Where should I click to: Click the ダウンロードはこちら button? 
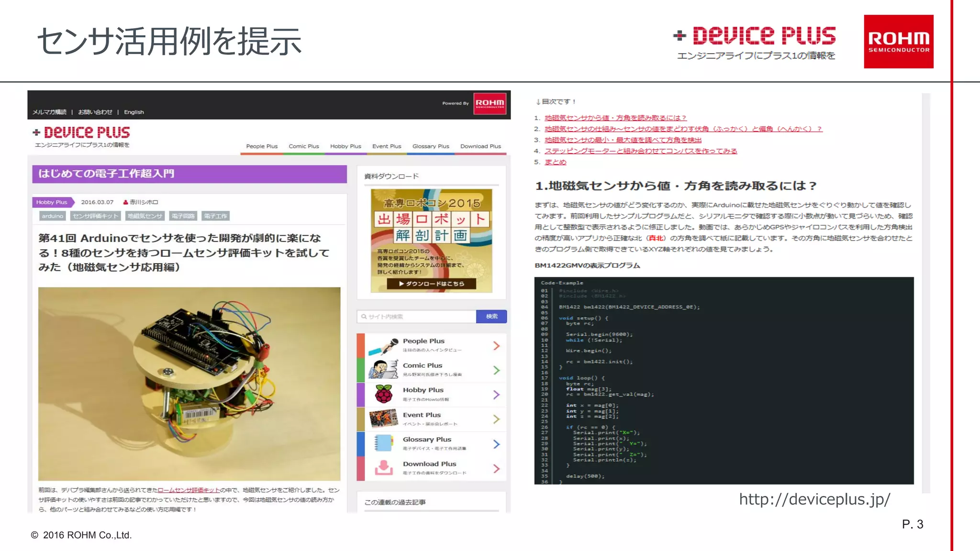click(431, 284)
